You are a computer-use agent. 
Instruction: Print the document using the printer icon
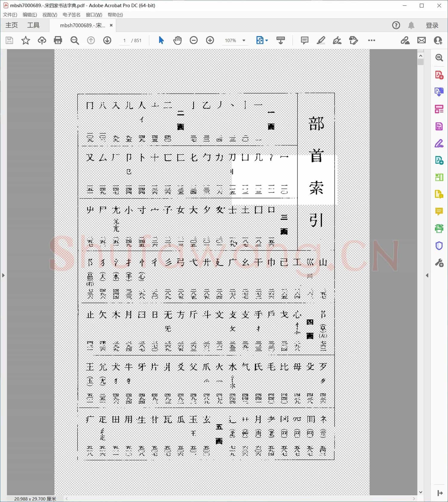[x=58, y=40]
